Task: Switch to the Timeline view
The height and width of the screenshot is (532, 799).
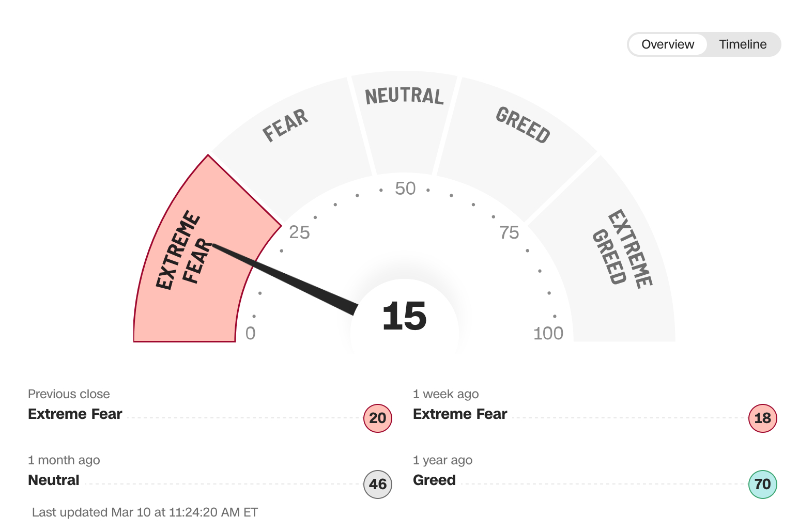Action: pos(742,44)
